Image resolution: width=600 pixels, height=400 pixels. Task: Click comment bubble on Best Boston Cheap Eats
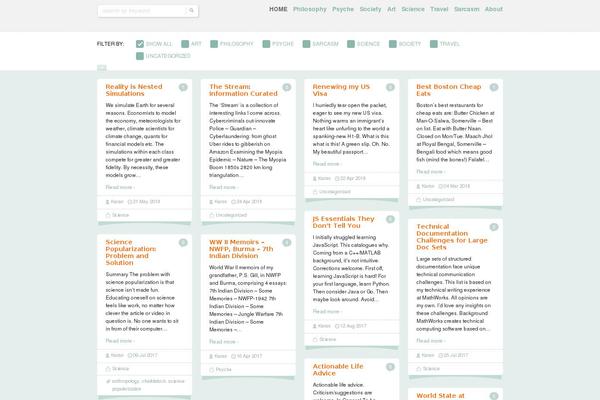point(494,87)
